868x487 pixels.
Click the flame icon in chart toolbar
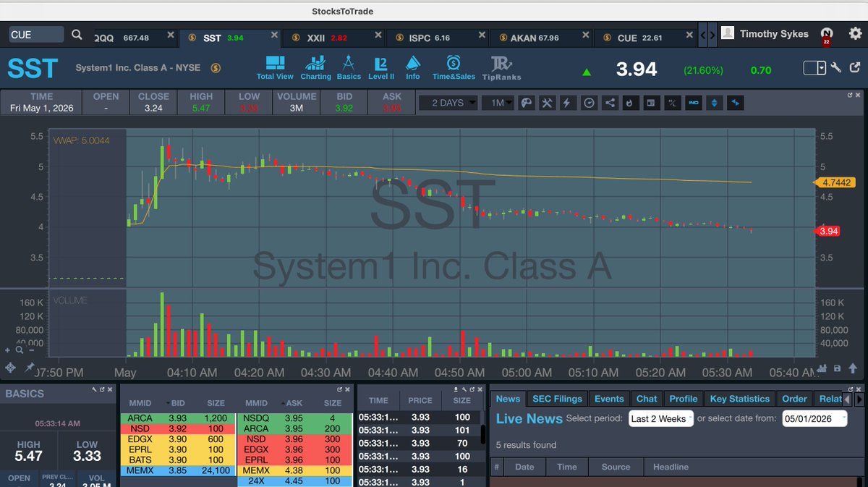(x=630, y=103)
